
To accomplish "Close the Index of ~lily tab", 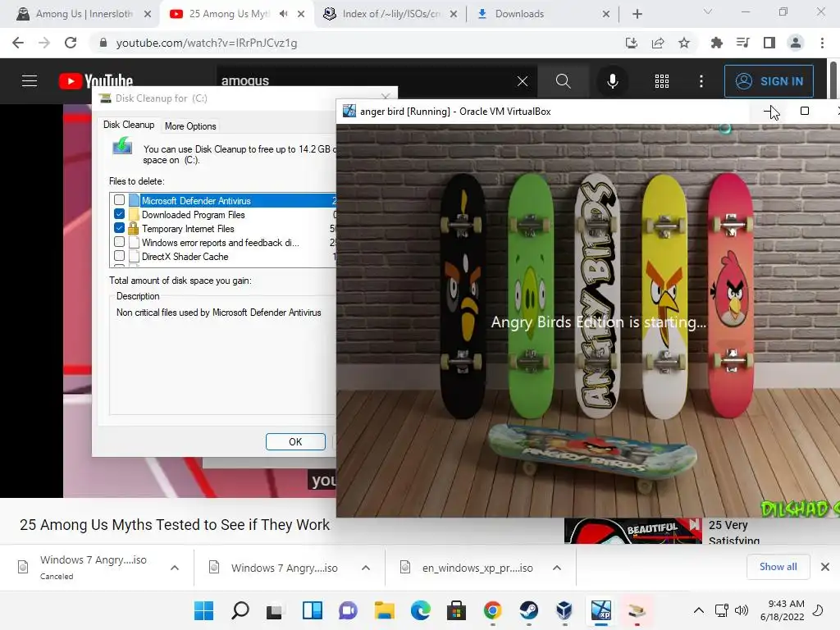I will pos(454,14).
